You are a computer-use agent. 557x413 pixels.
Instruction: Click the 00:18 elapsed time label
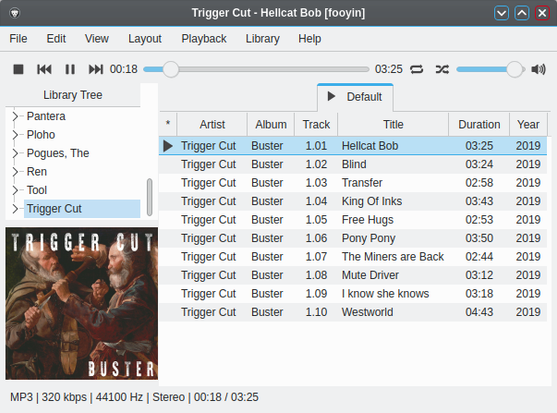123,69
